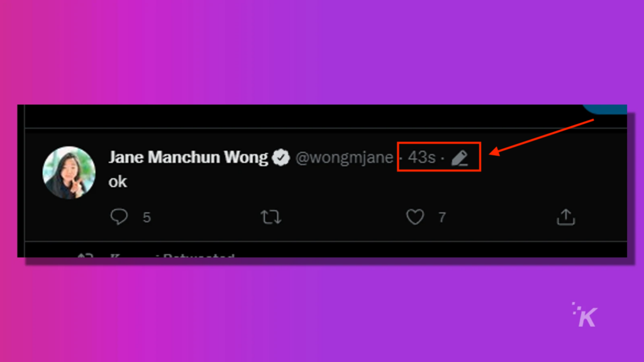Screen dimensions: 644x362
Task: Retweet the tweet using the retweet icon
Action: 270,217
